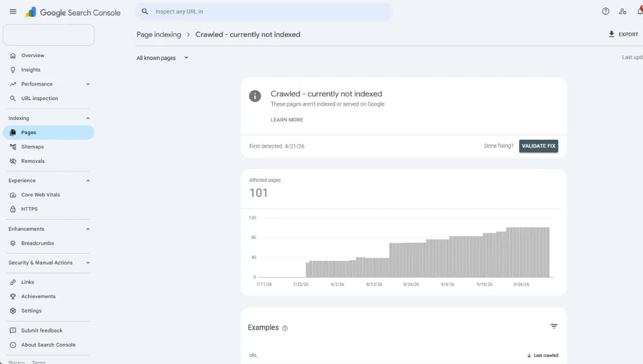643x364 pixels.
Task: Click the Settings gear icon
Action: [x=13, y=311]
